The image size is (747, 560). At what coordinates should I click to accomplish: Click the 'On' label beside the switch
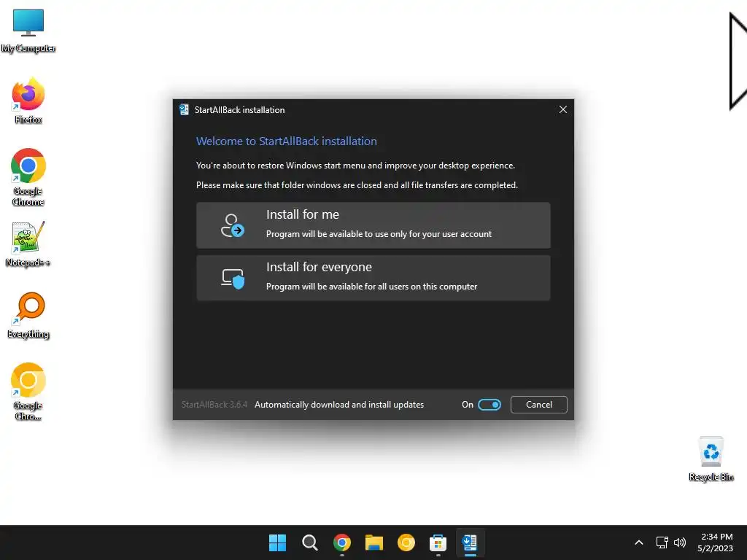tap(467, 404)
